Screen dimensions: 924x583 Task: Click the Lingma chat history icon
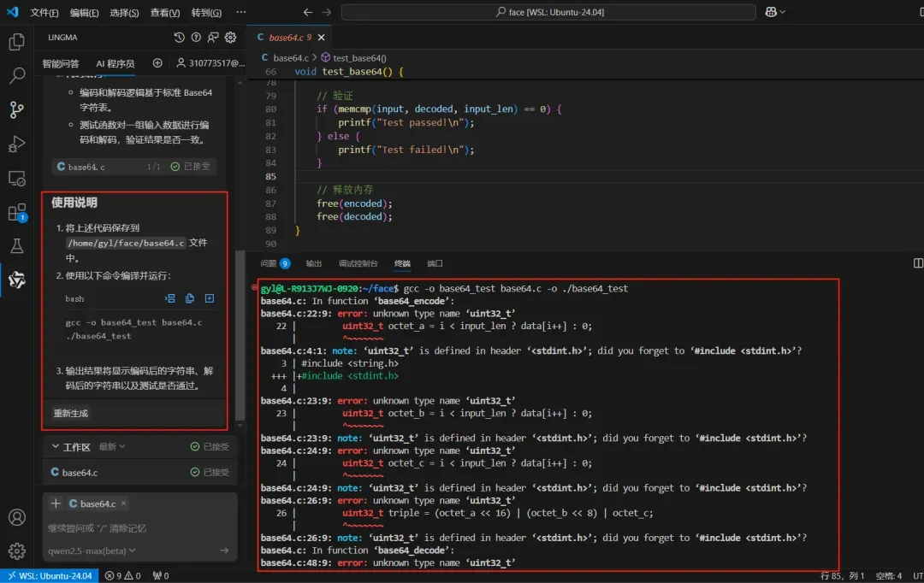click(179, 38)
